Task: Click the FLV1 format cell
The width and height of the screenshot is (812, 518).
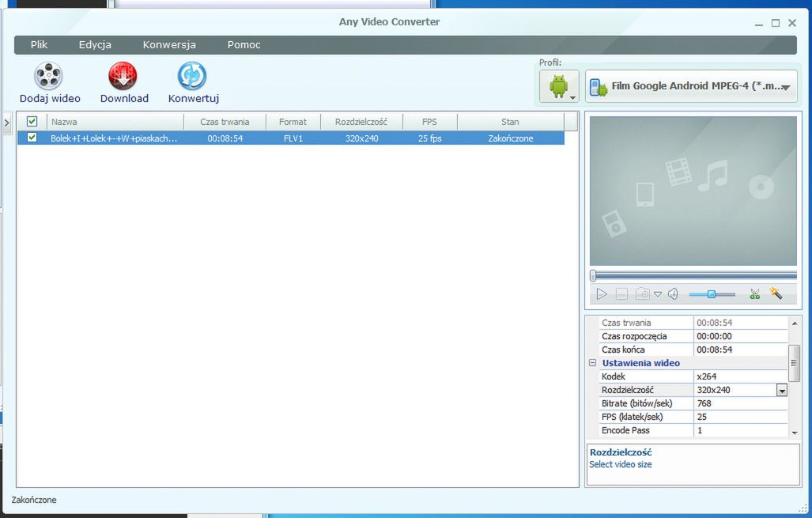Action: click(x=293, y=138)
